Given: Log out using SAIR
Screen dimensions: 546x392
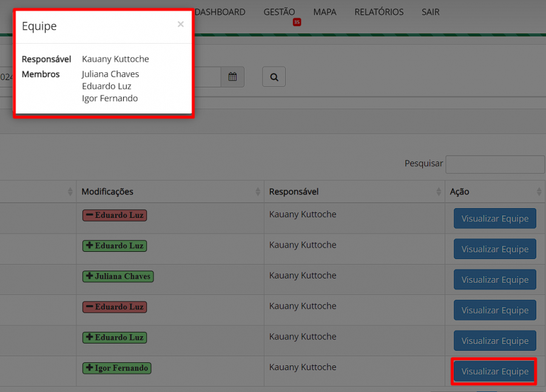Looking at the screenshot, I should 430,12.
